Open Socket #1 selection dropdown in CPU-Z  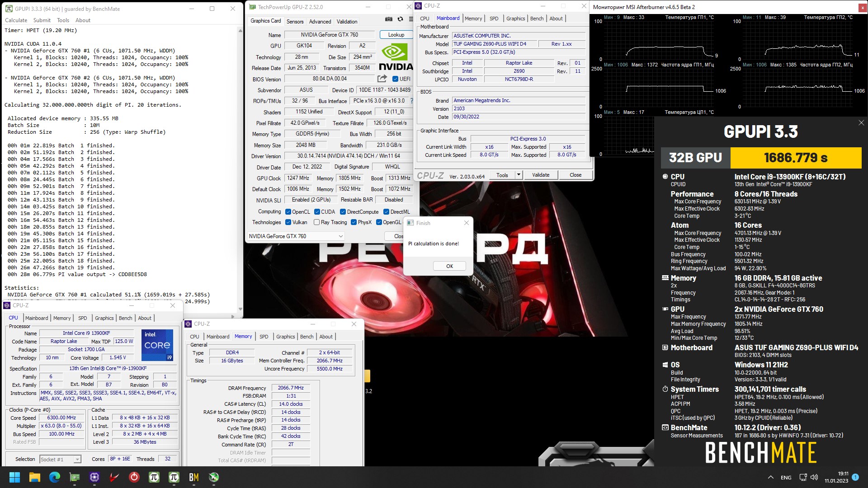(60, 459)
